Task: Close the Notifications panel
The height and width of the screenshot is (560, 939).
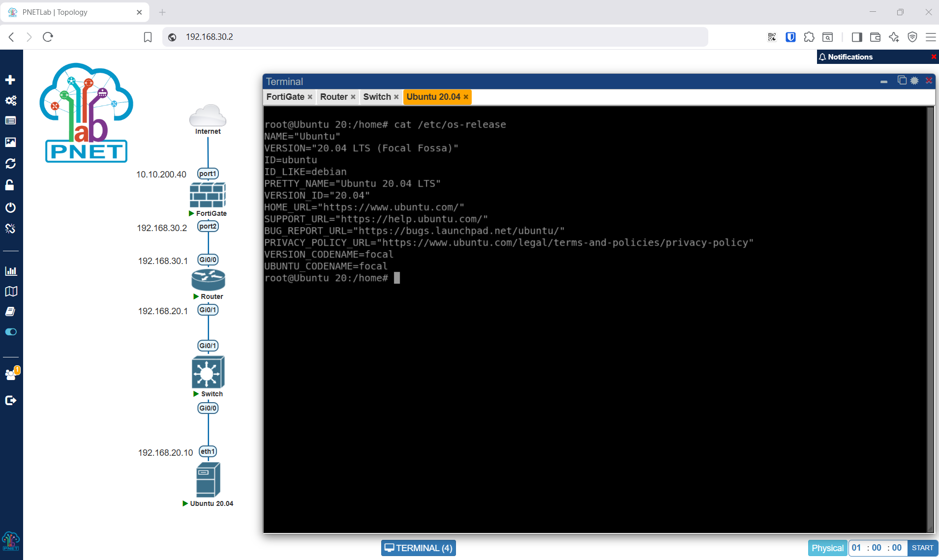Action: tap(934, 57)
